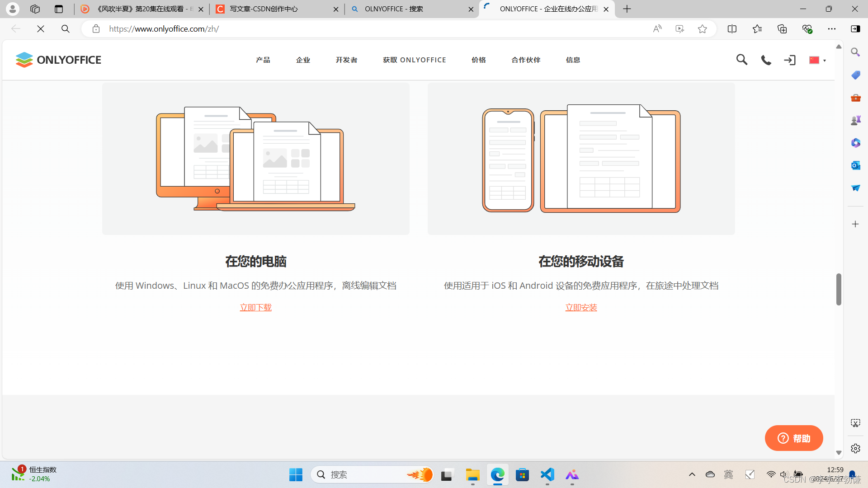Open Microsoft Store from the taskbar

click(522, 475)
